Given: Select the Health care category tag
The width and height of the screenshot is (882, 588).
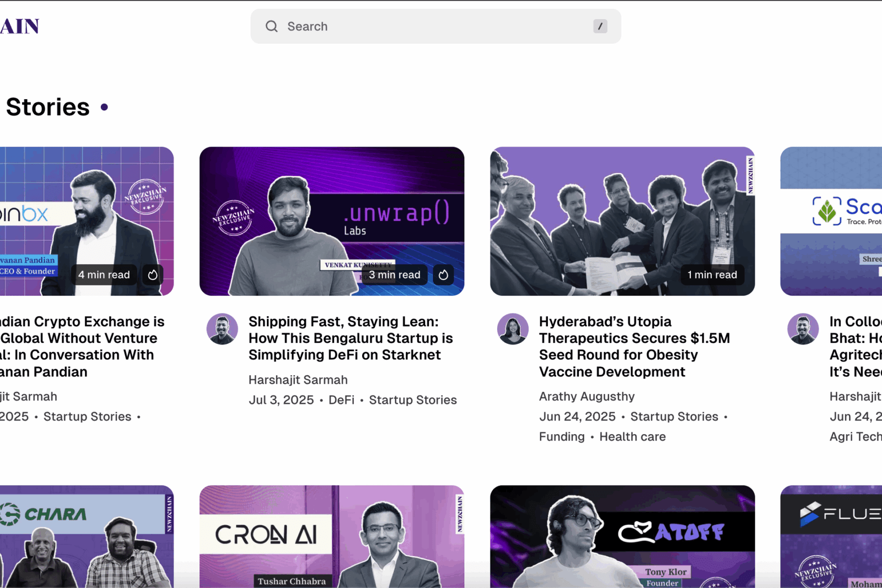Looking at the screenshot, I should point(632,436).
